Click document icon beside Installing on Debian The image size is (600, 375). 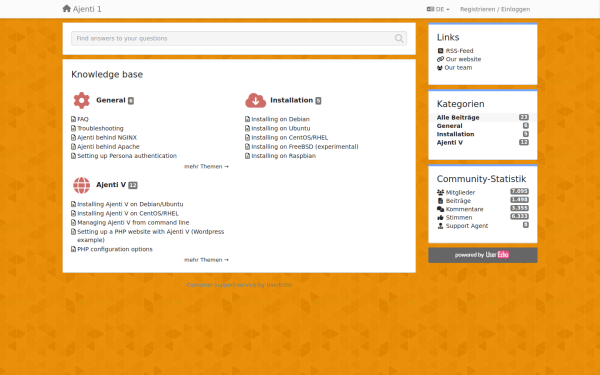pyautogui.click(x=247, y=119)
